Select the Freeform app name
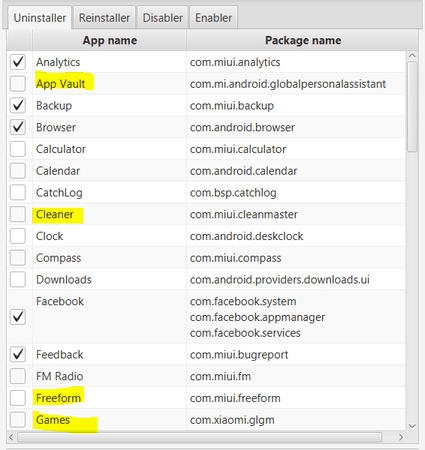Viewport: 425px width, 450px height. point(58,398)
